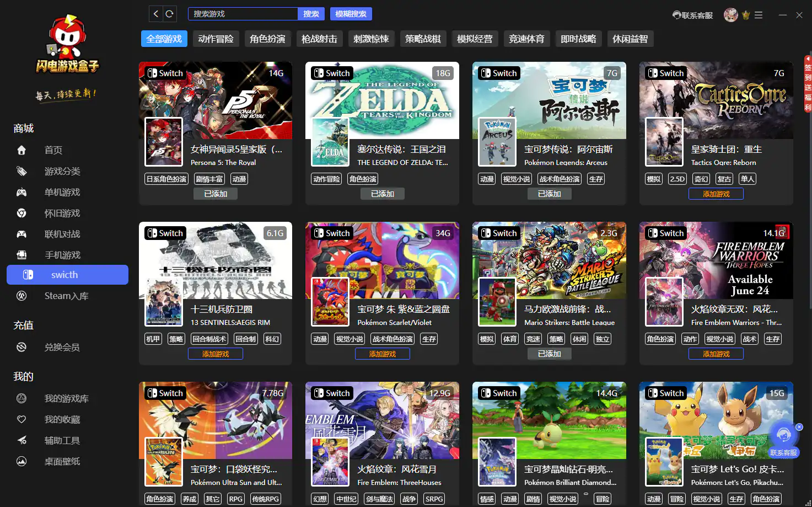Select the 模拟经营 category tab
The width and height of the screenshot is (812, 507).
point(475,39)
